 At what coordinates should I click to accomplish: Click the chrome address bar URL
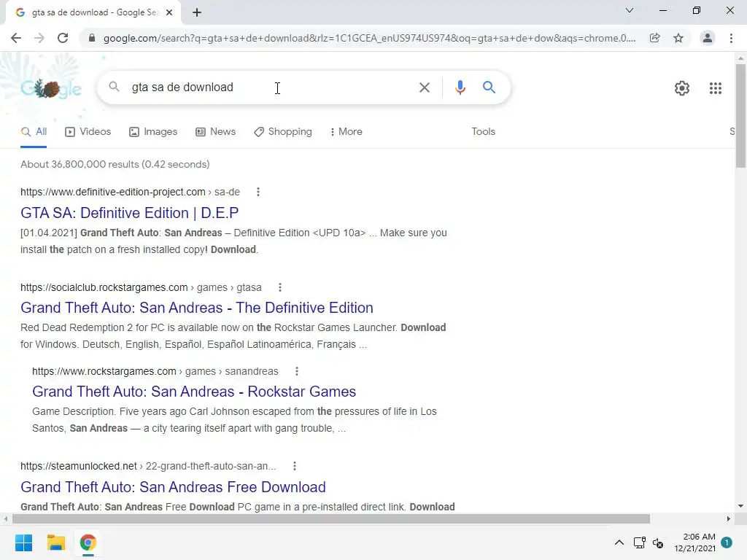tap(369, 38)
